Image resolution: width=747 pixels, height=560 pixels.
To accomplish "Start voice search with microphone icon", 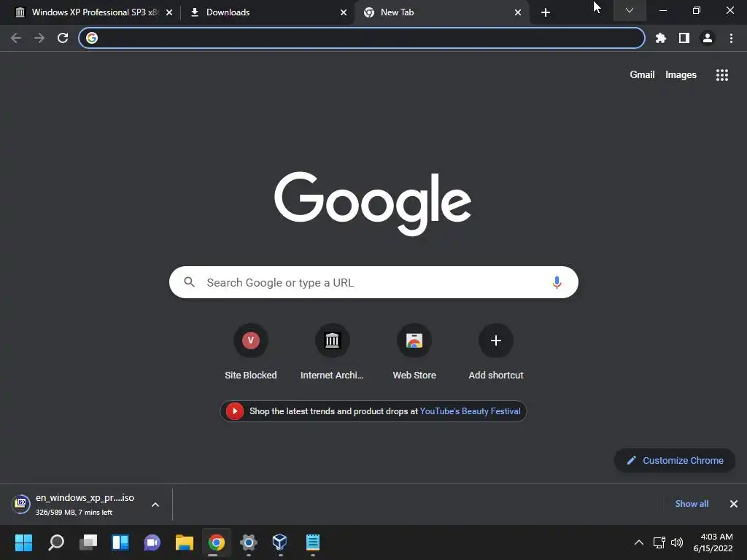I will [x=557, y=282].
